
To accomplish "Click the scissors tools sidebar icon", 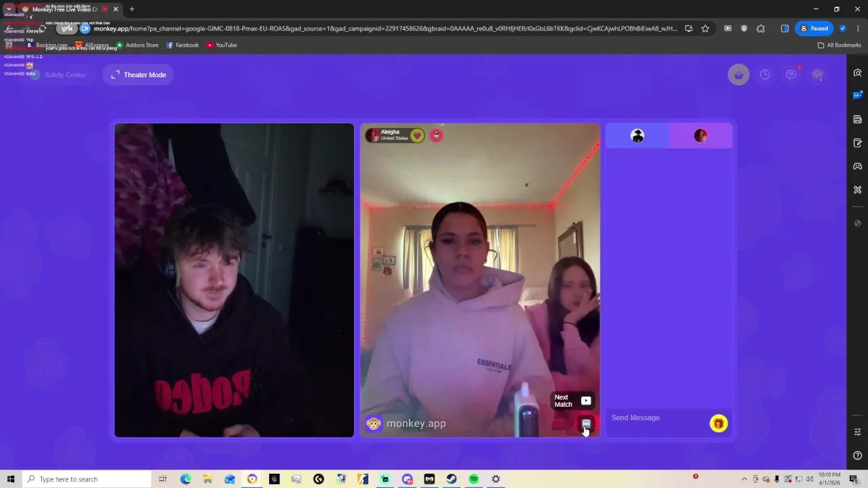I will [x=858, y=190].
